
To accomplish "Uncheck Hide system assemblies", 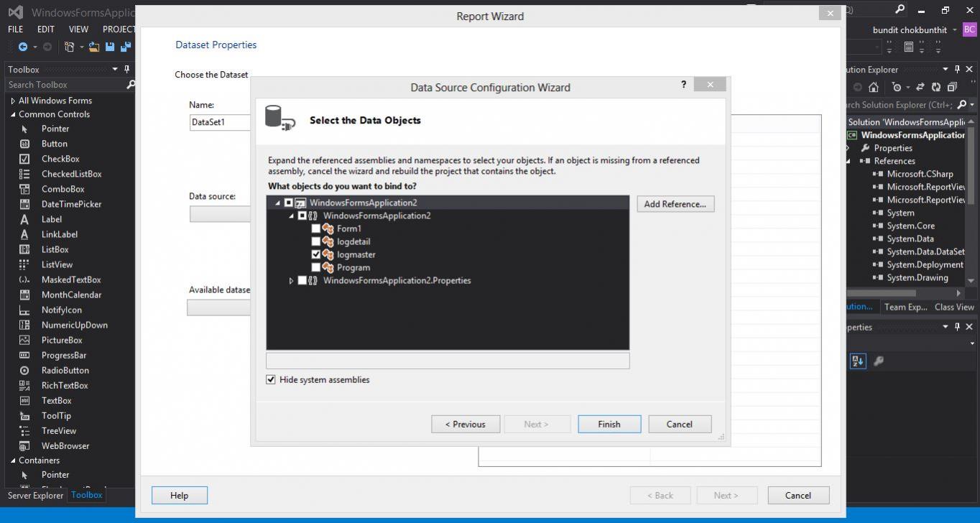I will pos(271,379).
